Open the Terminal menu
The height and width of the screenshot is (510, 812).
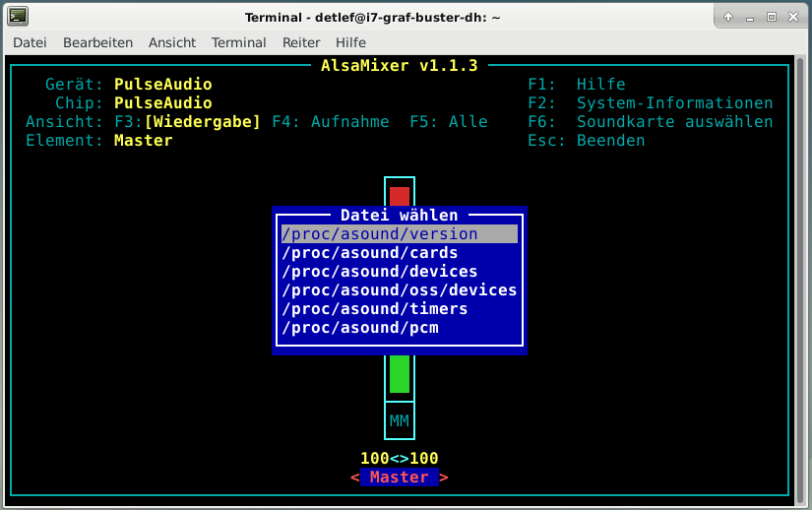tap(239, 42)
